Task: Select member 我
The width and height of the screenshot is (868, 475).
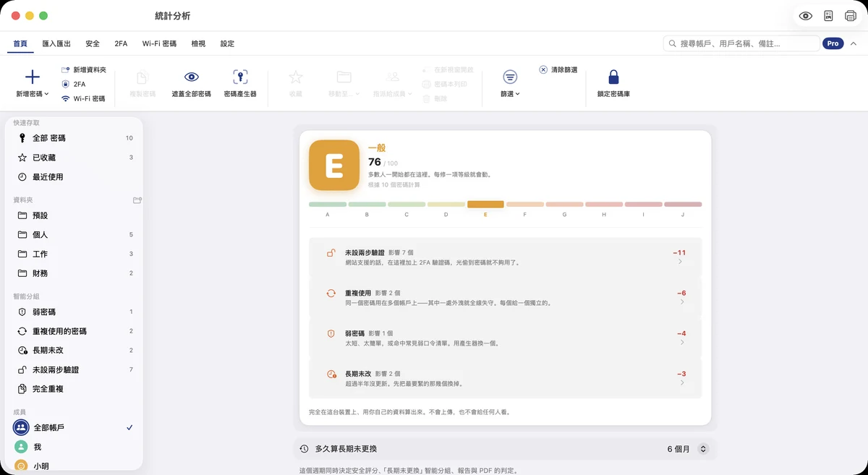Action: [75, 447]
